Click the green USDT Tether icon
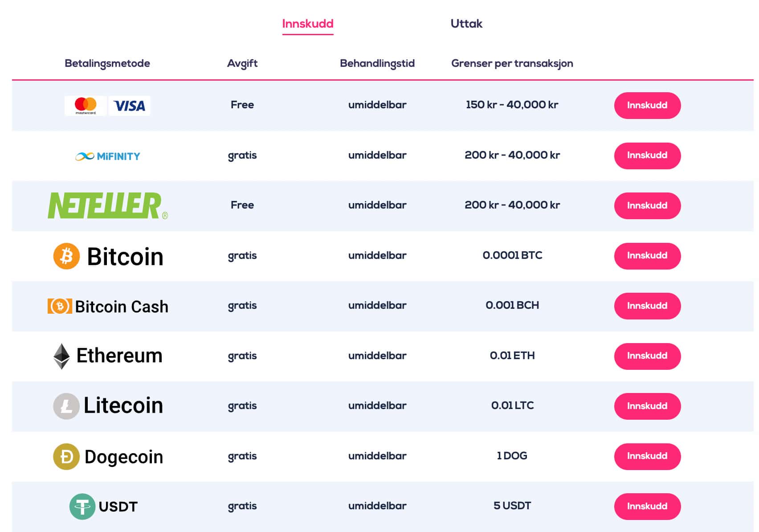The width and height of the screenshot is (759, 532). point(82,507)
